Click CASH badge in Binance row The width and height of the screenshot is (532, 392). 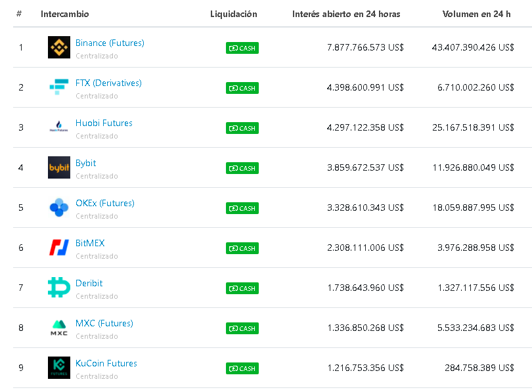click(x=242, y=48)
